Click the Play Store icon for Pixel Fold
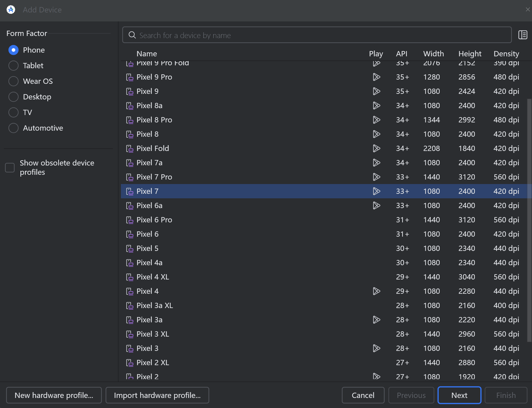Image resolution: width=532 pixels, height=408 pixels. [x=376, y=148]
